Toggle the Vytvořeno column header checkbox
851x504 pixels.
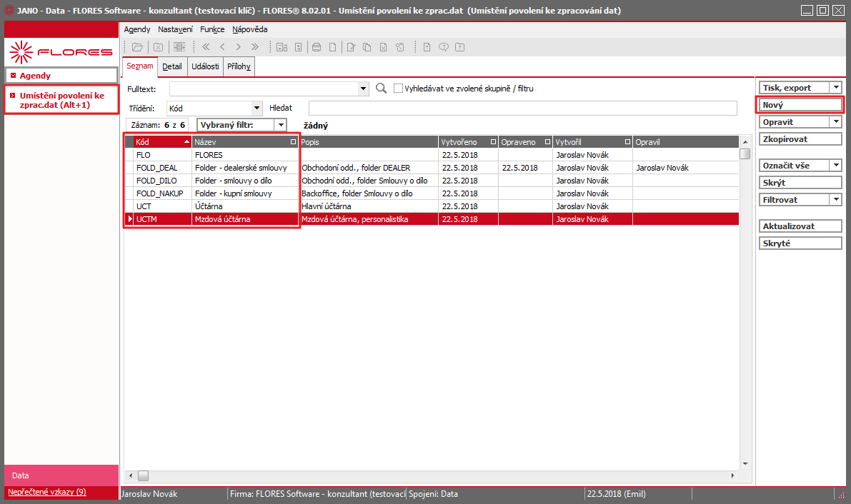(x=493, y=141)
